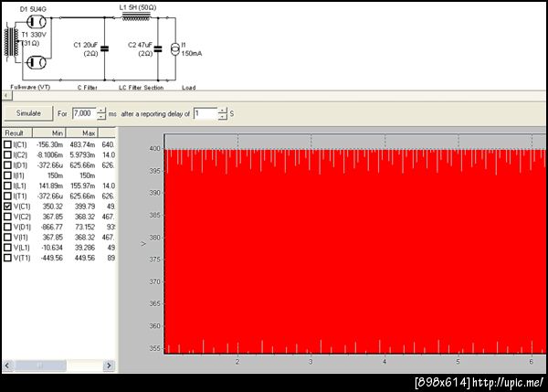Select the upper D1 5U4G rectifier tube symbol
The width and height of the screenshot is (548, 392).
pyautogui.click(x=37, y=22)
